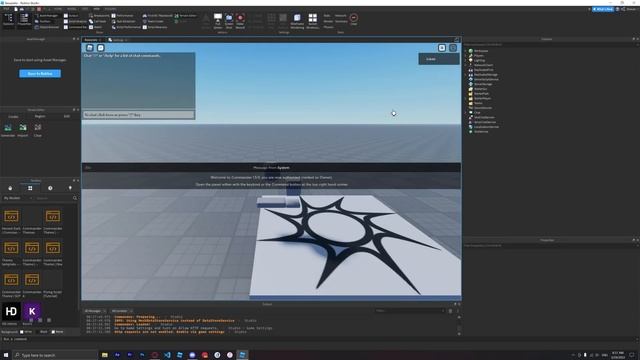Toggle the in-game chat bubble icon

101,48
